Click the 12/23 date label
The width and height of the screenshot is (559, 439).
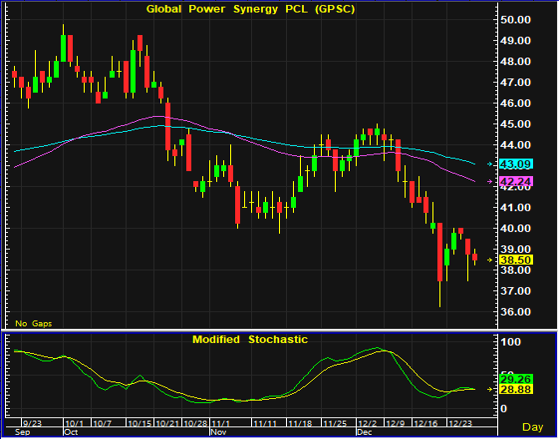coord(460,423)
